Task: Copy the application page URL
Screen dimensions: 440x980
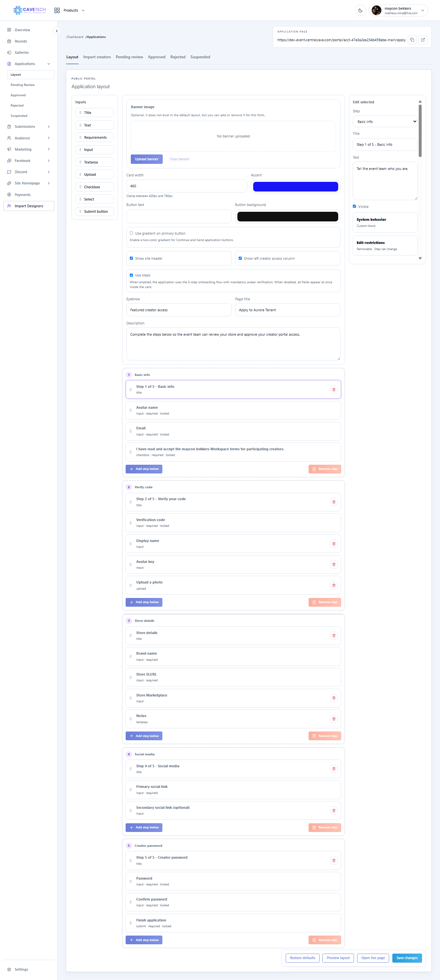Action: tap(412, 40)
